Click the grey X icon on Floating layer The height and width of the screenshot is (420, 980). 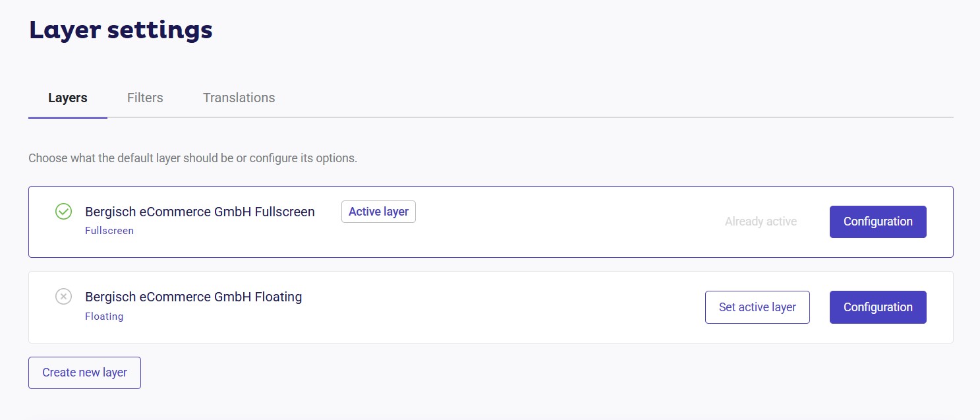(x=63, y=297)
